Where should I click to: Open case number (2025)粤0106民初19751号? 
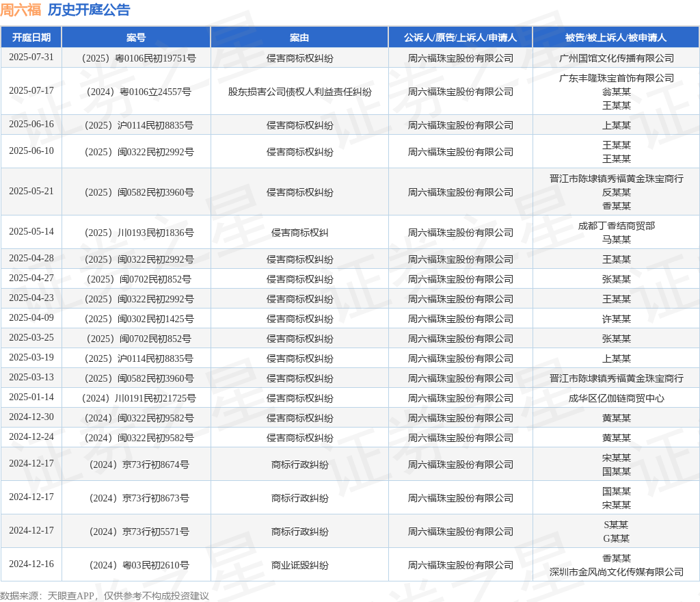tap(136, 58)
